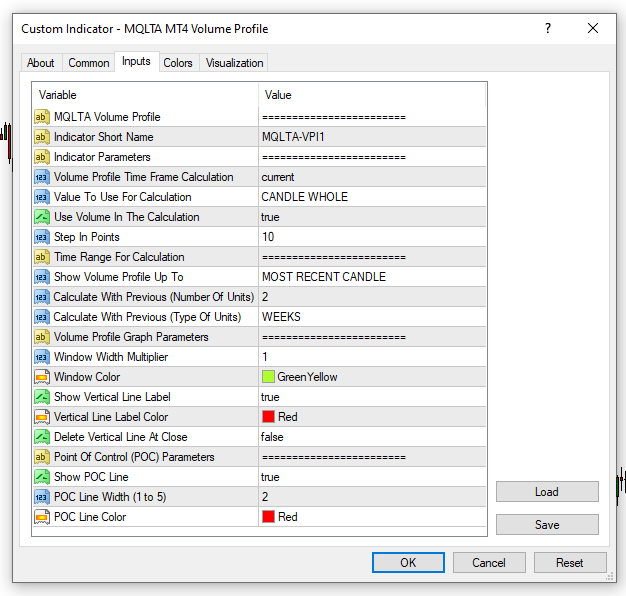Click integer icon beside Show Volume Profile Up To

click(42, 277)
